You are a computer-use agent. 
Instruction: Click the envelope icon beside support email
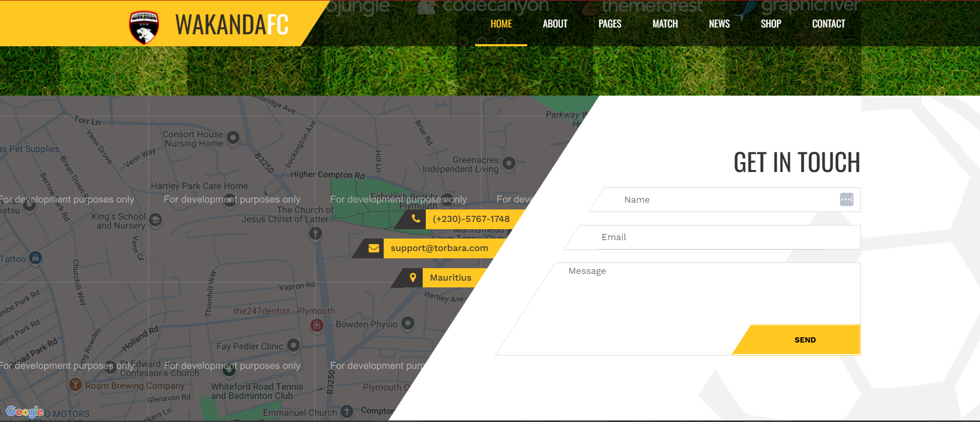point(373,248)
